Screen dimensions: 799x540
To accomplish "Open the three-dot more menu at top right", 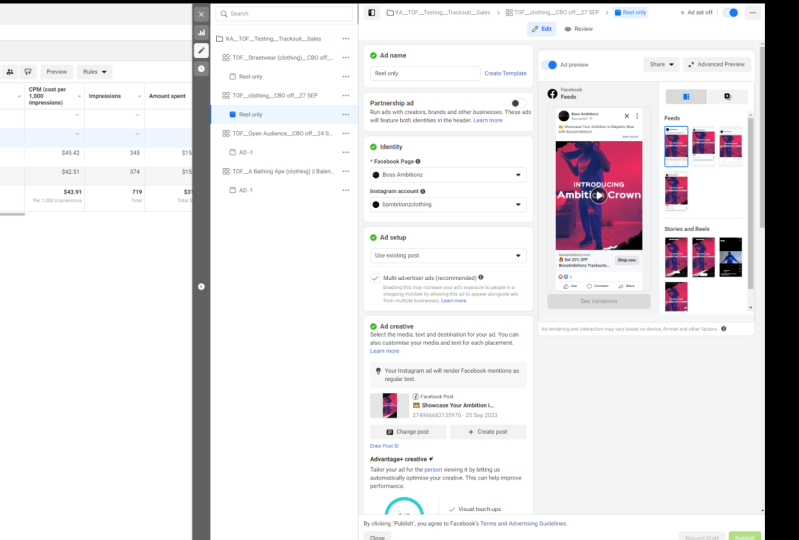I will click(x=753, y=13).
